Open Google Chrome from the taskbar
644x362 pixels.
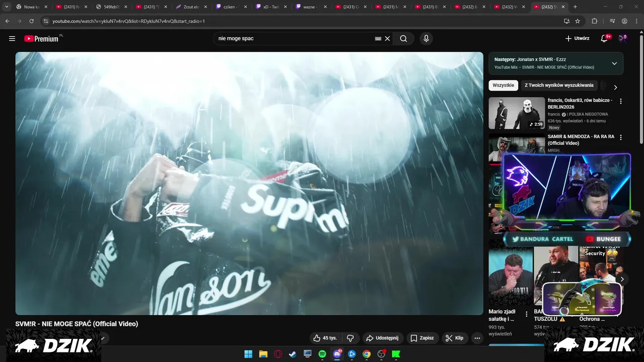click(x=367, y=354)
